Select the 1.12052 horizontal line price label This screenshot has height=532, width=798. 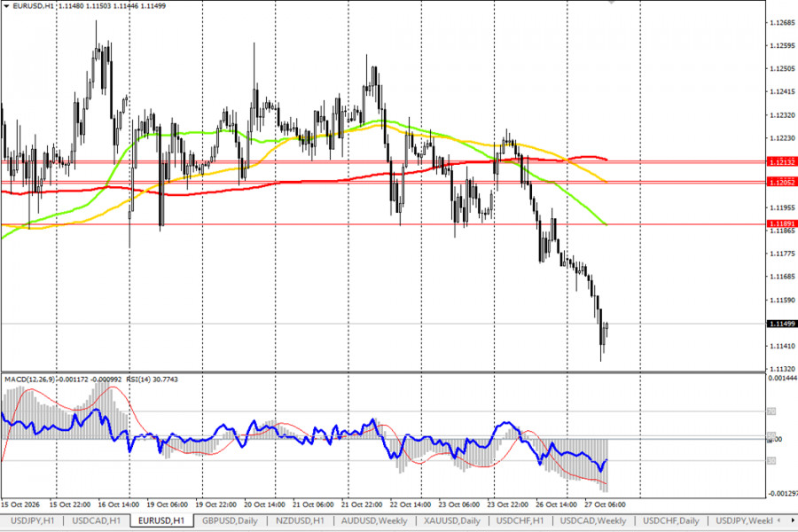[782, 182]
